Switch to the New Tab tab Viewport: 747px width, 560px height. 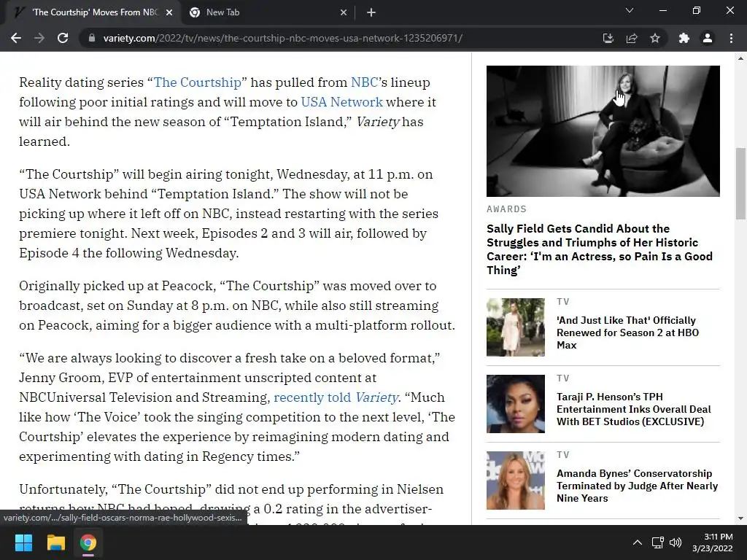pyautogui.click(x=268, y=12)
